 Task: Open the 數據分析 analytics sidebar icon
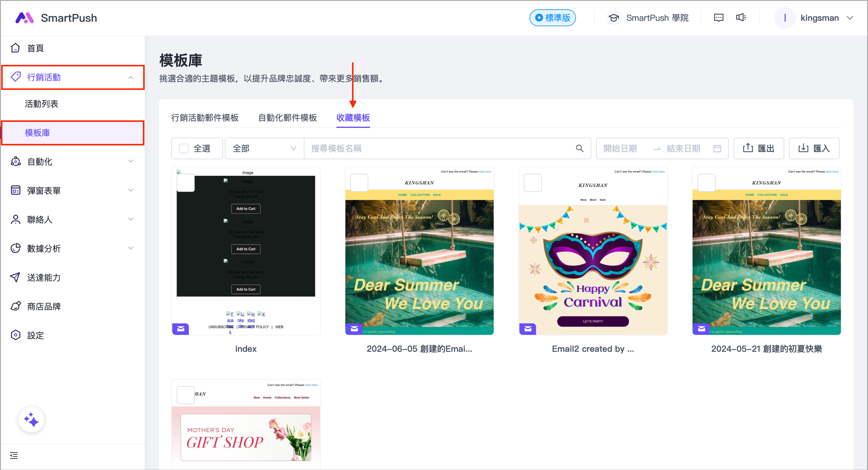[x=15, y=249]
